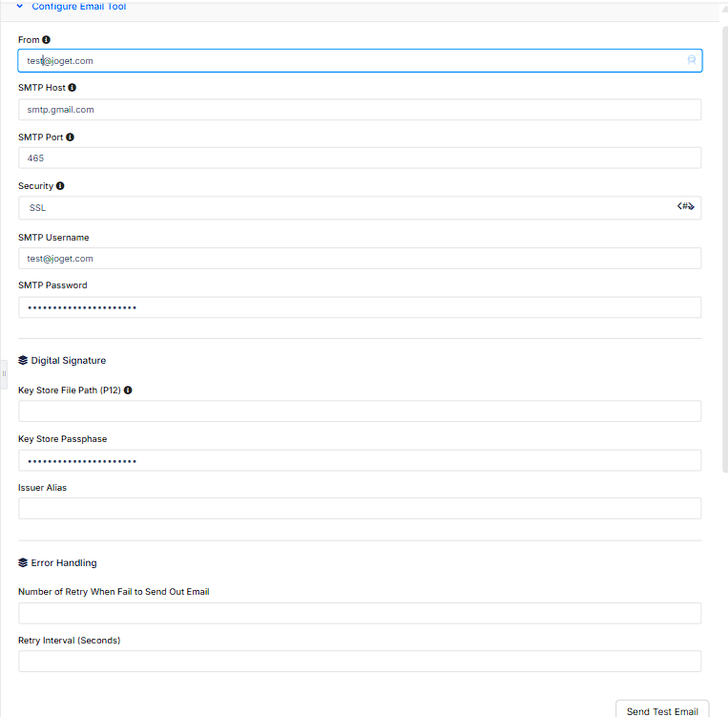Click the SMTP Host input field
This screenshot has height=717, width=728.
coord(360,110)
